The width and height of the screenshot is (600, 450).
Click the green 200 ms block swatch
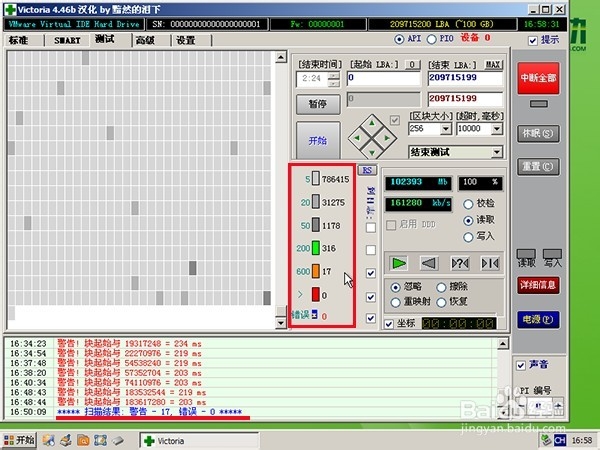(x=316, y=248)
